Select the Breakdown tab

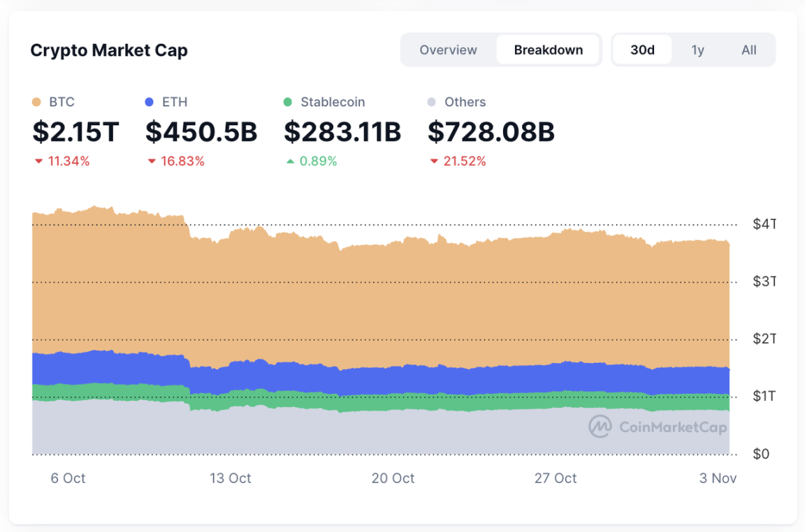[x=548, y=50]
